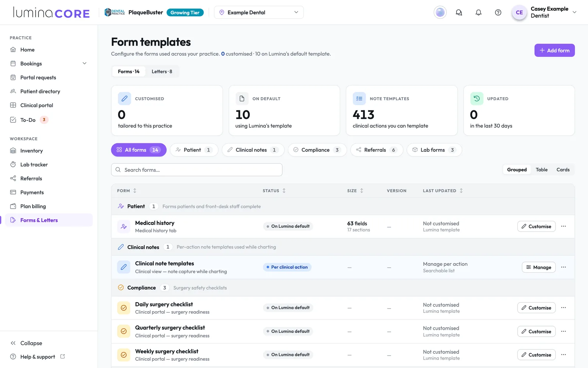Open more options for Weekly surgery checklist

[x=563, y=355]
